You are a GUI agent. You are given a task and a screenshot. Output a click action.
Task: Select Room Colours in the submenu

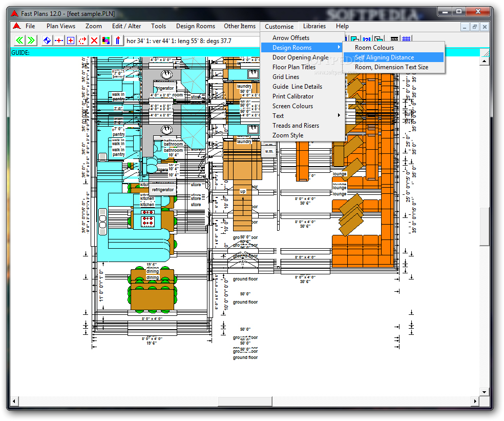click(x=394, y=47)
